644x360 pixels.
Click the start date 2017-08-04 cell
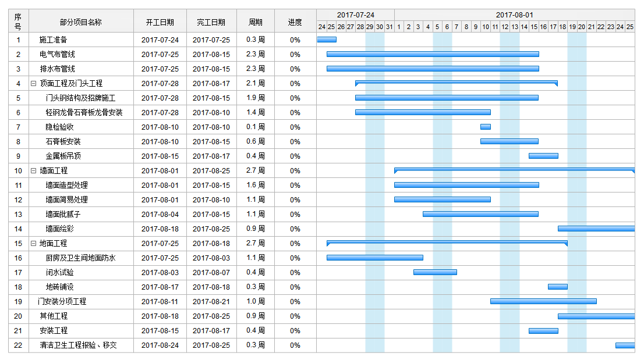click(160, 214)
